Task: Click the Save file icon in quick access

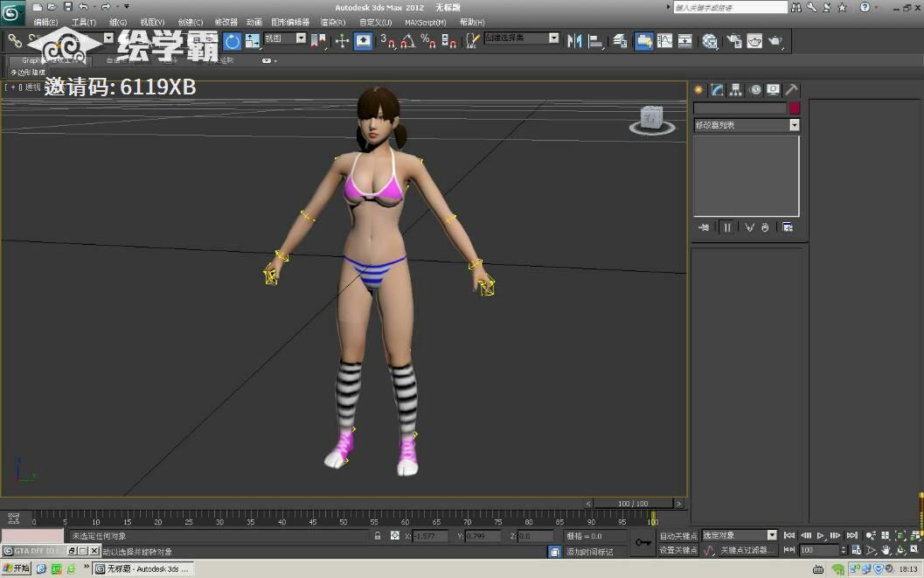Action: click(68, 7)
